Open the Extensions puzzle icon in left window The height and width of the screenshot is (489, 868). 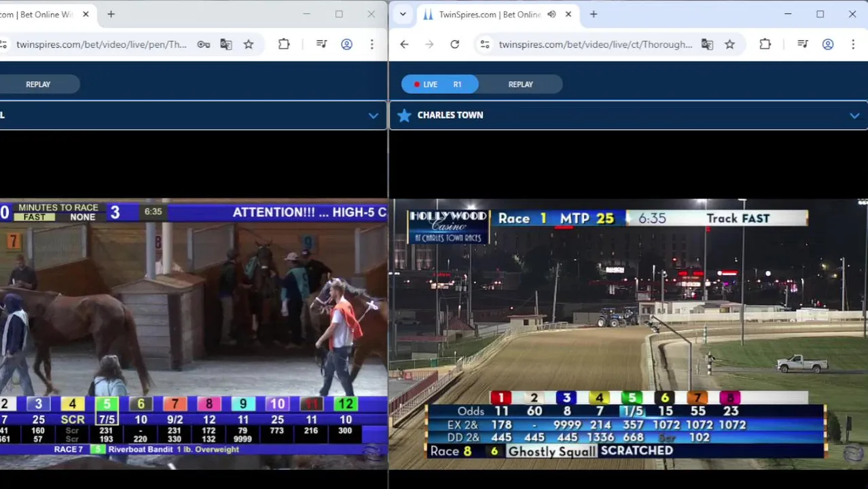(284, 45)
